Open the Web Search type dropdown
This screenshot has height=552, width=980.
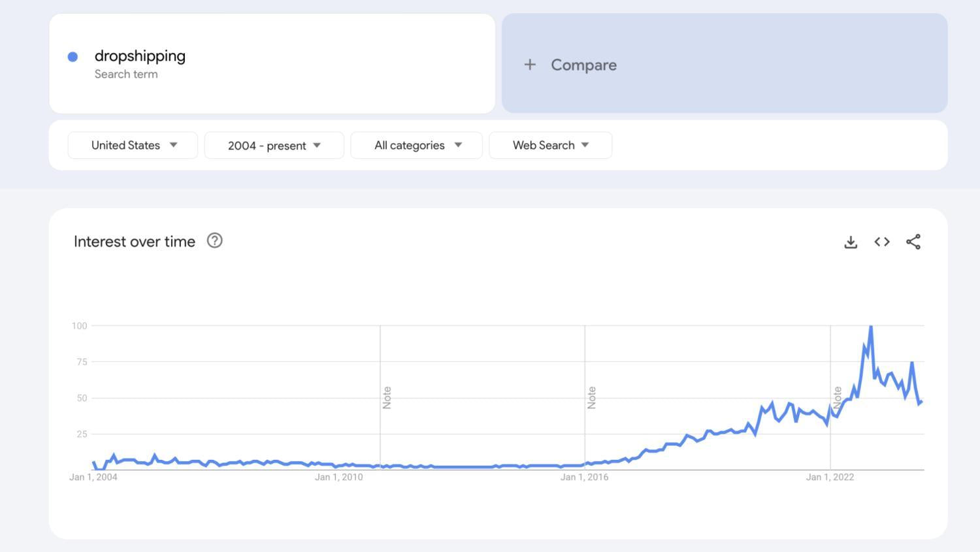pos(549,145)
